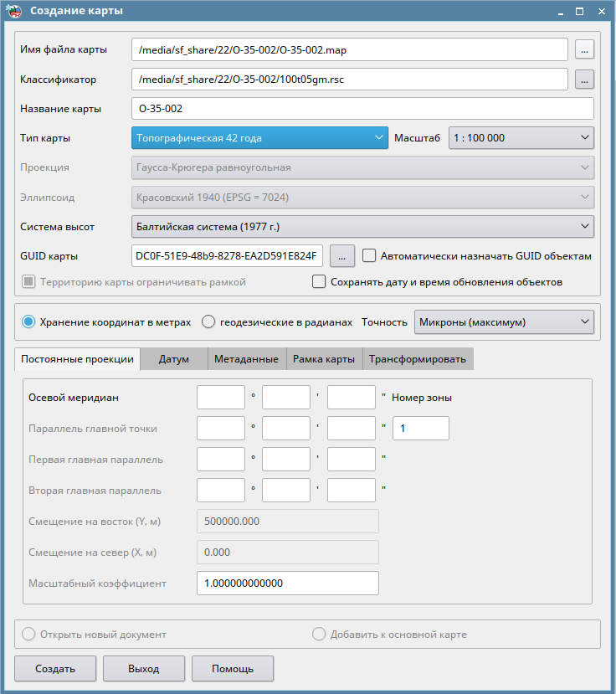Select геодезические в радианах radio option
The image size is (616, 694).
208,321
